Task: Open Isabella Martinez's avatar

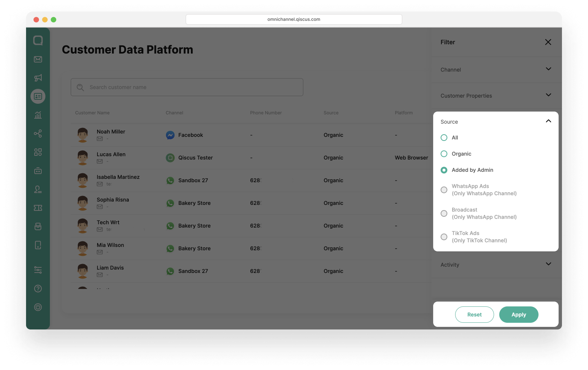Action: 83,181
